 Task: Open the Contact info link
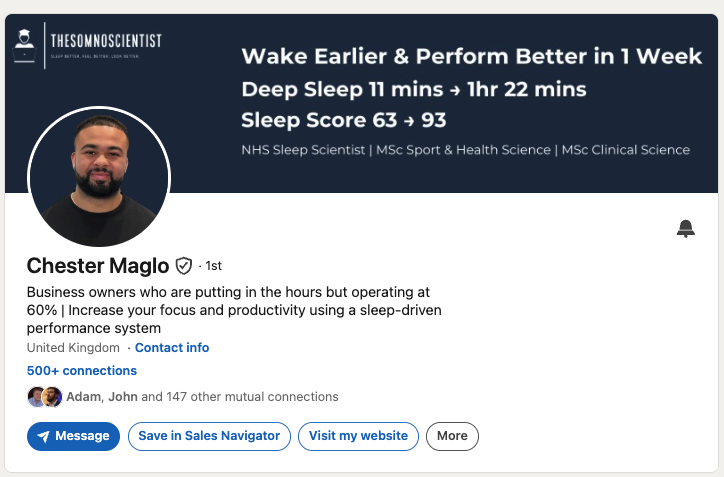point(172,348)
